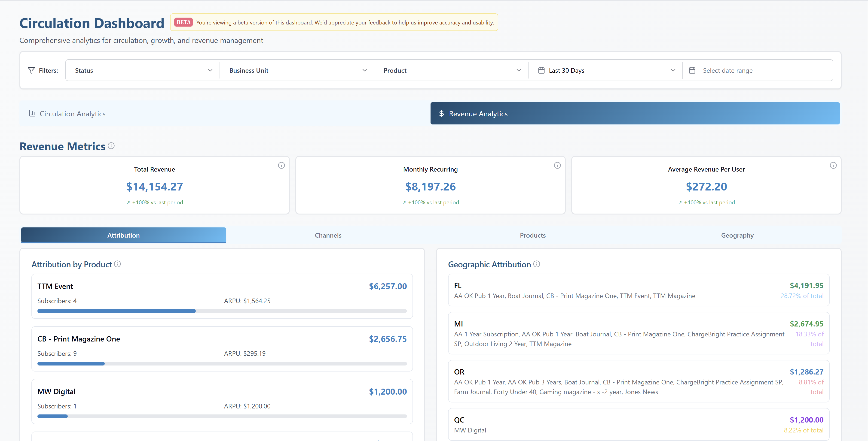Click the $272.20 average revenue value
Viewport: 868px width, 441px height.
point(707,187)
